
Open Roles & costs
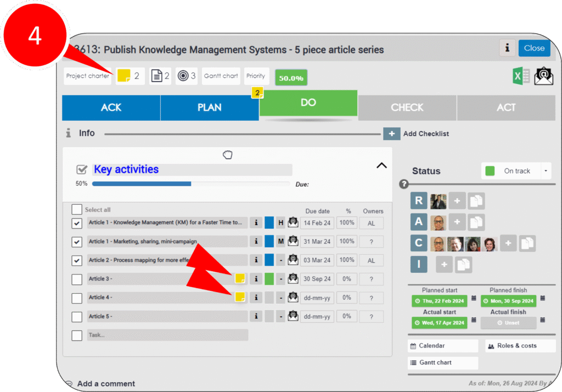click(x=520, y=346)
